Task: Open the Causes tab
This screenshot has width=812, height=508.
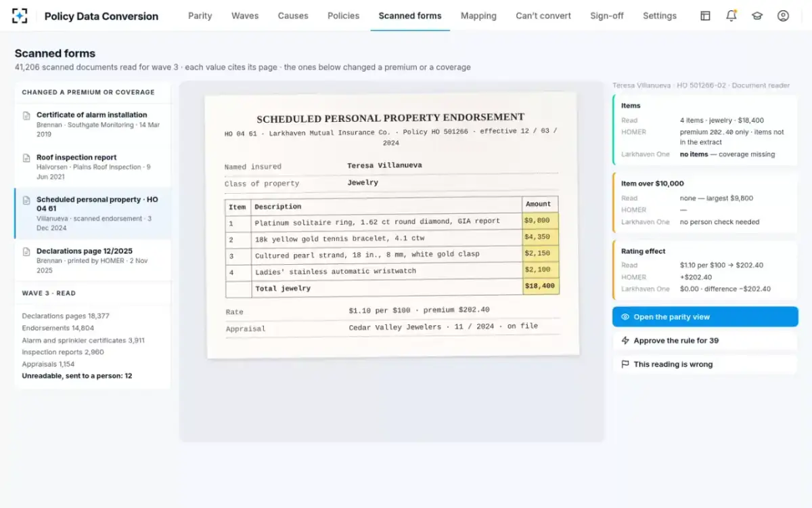Action: click(x=293, y=16)
